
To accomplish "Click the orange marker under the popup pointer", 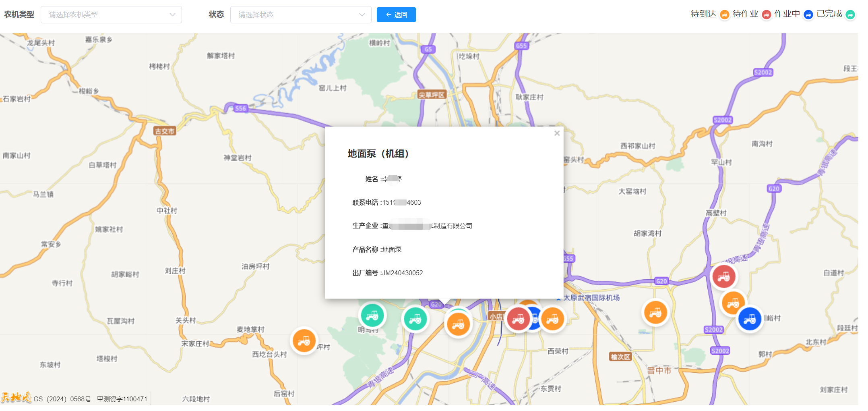I will point(458,324).
